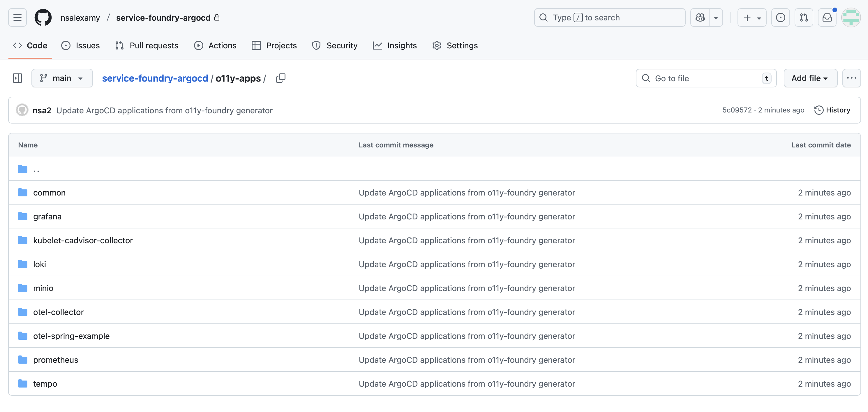Open the otel-collector folder
The image size is (868, 412).
58,312
